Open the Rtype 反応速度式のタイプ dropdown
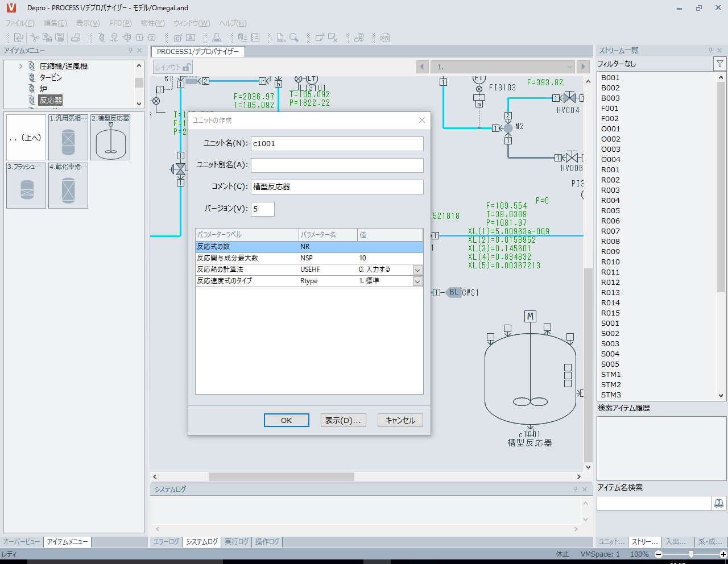The image size is (728, 564). (x=417, y=281)
